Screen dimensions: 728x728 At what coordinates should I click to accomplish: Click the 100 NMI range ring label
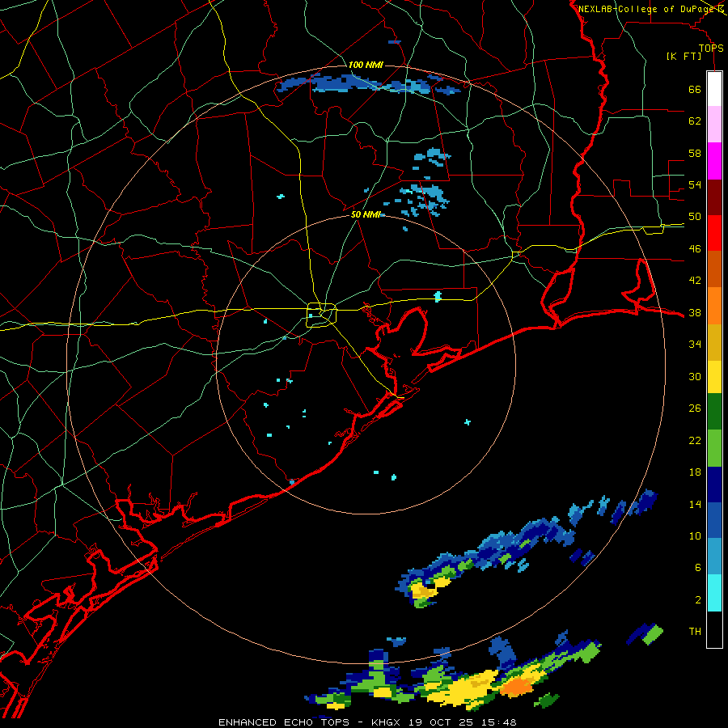pos(366,65)
